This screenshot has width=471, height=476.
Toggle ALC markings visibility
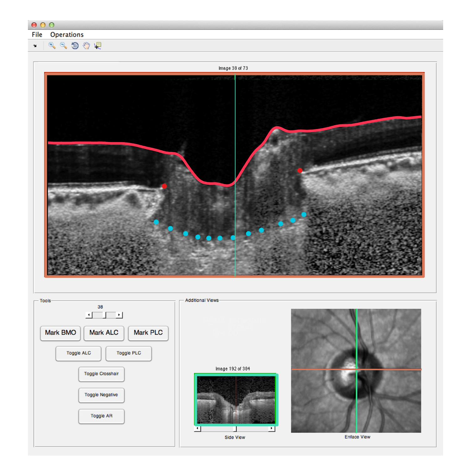tap(79, 353)
